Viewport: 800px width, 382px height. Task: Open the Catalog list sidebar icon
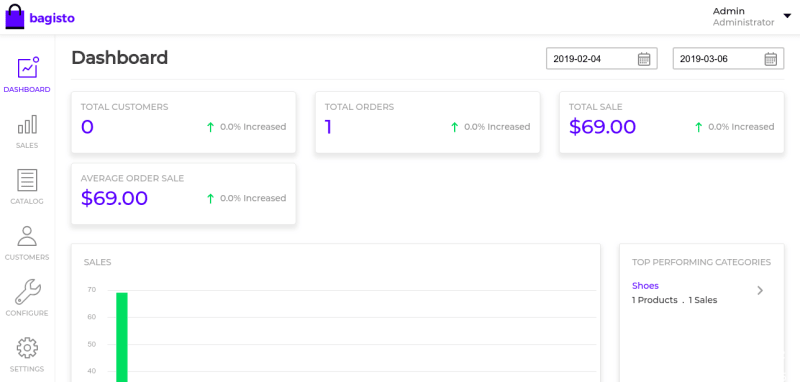pos(27,180)
